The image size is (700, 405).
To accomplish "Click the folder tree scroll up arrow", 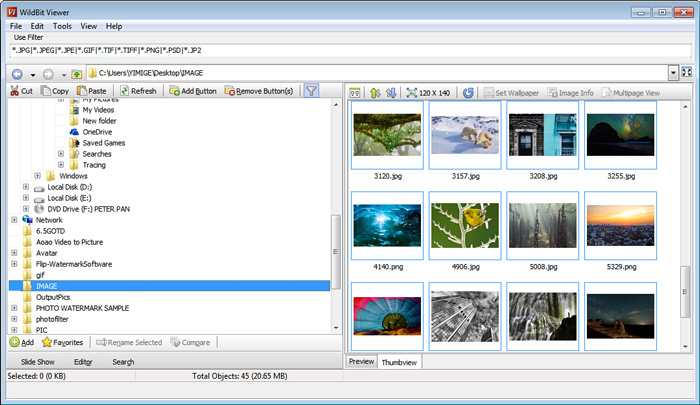I will (336, 104).
